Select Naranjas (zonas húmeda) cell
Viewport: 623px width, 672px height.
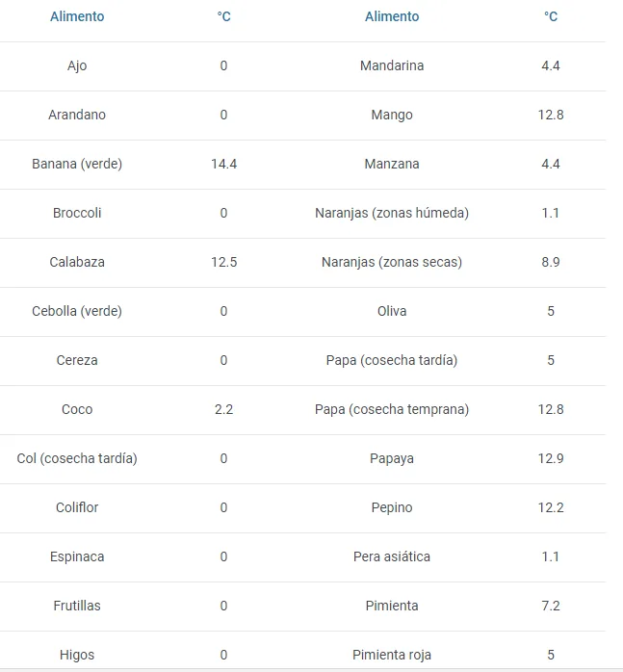coord(392,213)
